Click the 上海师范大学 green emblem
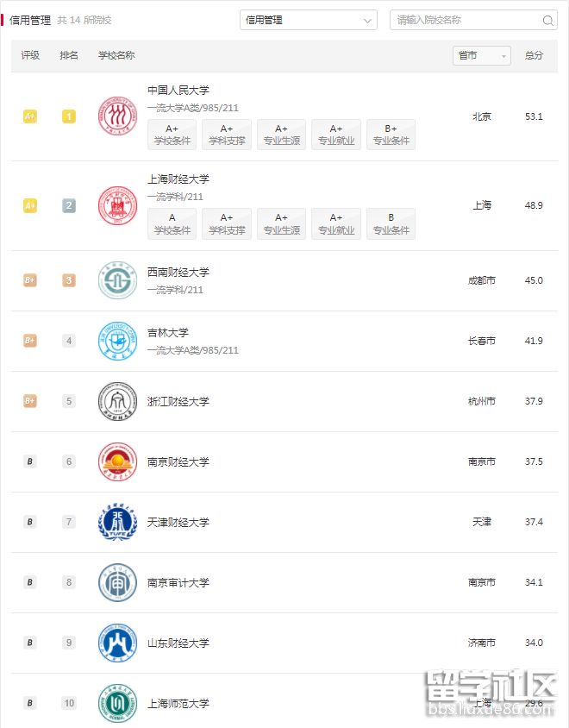 [x=117, y=703]
